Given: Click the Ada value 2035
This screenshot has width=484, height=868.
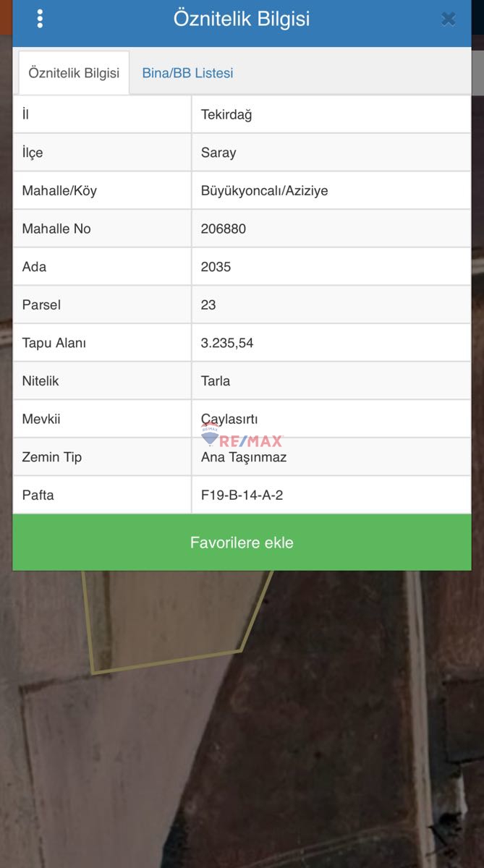Looking at the screenshot, I should click(216, 267).
